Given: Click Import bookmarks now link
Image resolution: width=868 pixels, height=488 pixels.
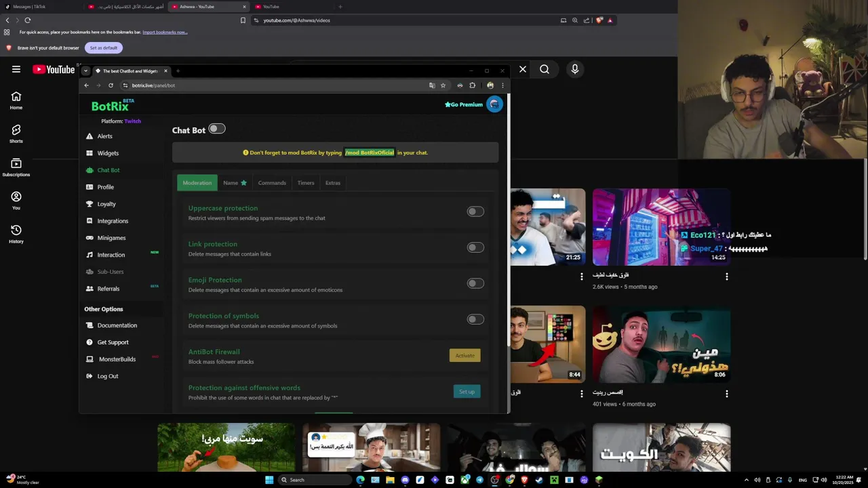Looking at the screenshot, I should point(165,32).
